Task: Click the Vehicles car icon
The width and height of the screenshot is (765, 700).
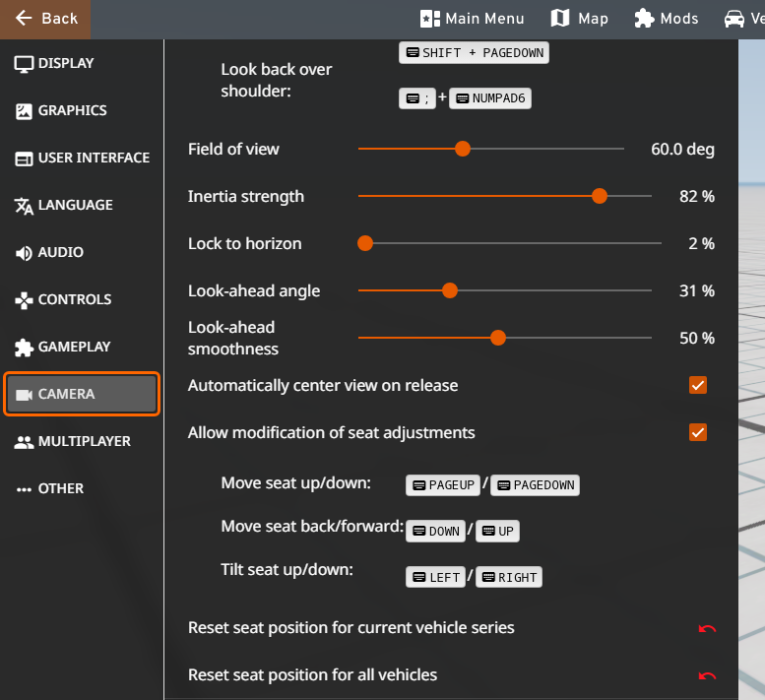Action: pyautogui.click(x=733, y=19)
